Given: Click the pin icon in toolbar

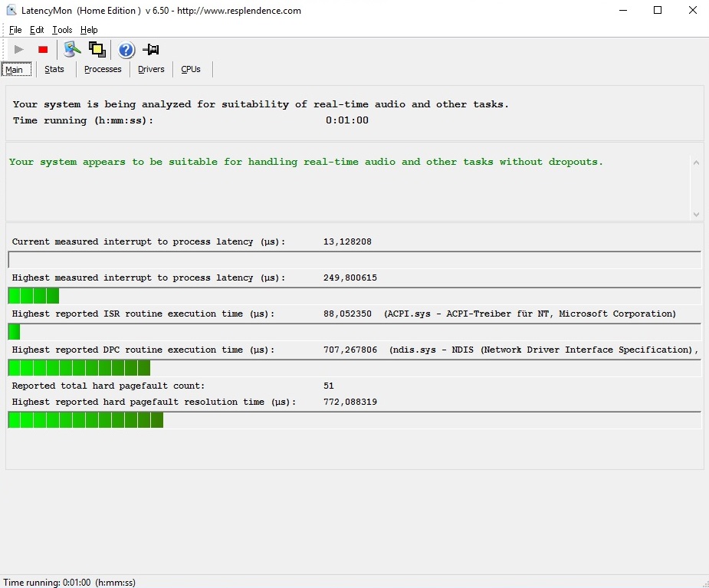Looking at the screenshot, I should click(x=151, y=50).
